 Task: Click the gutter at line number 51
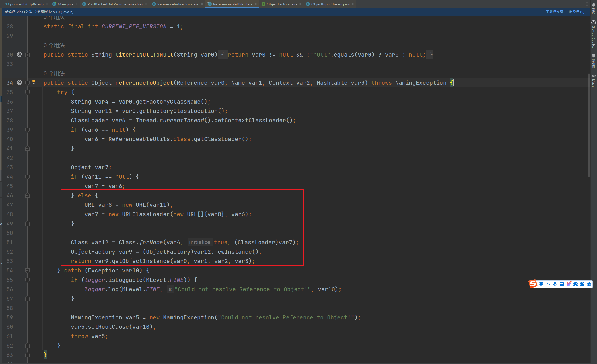point(10,242)
